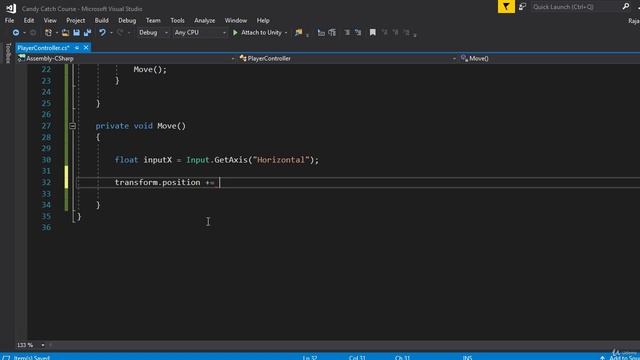
Task: Click the New Project toolbar icon
Action: pyautogui.click(x=48, y=33)
